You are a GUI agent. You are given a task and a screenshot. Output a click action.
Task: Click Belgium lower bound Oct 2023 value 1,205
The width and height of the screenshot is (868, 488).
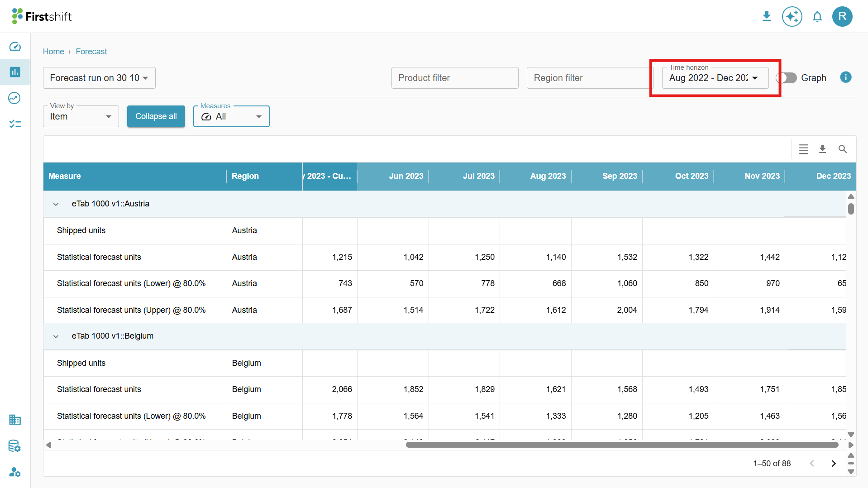[698, 416]
